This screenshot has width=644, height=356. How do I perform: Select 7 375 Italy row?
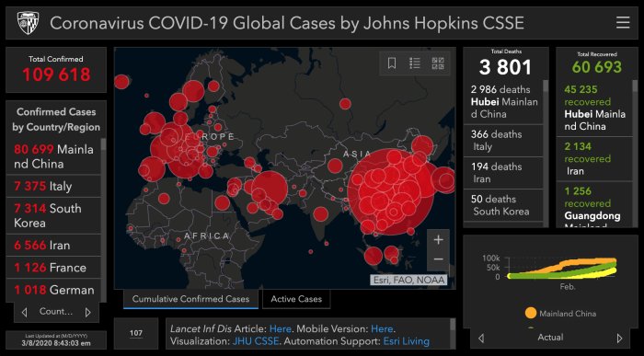pyautogui.click(x=53, y=186)
